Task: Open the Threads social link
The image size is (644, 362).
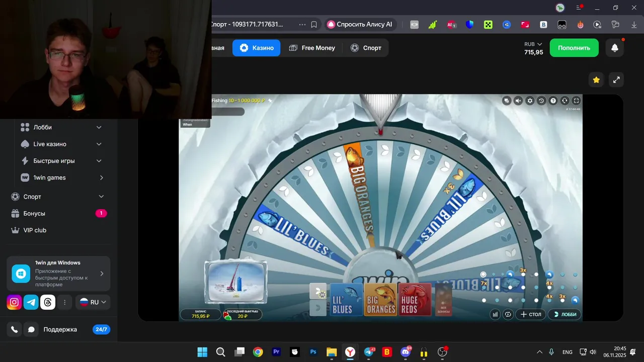Action: (x=48, y=302)
